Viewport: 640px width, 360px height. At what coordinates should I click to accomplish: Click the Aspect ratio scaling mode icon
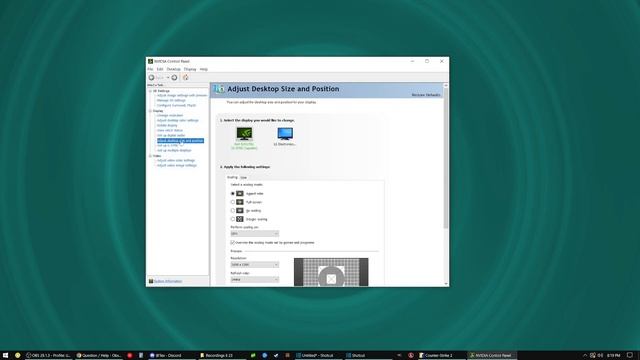coord(240,193)
